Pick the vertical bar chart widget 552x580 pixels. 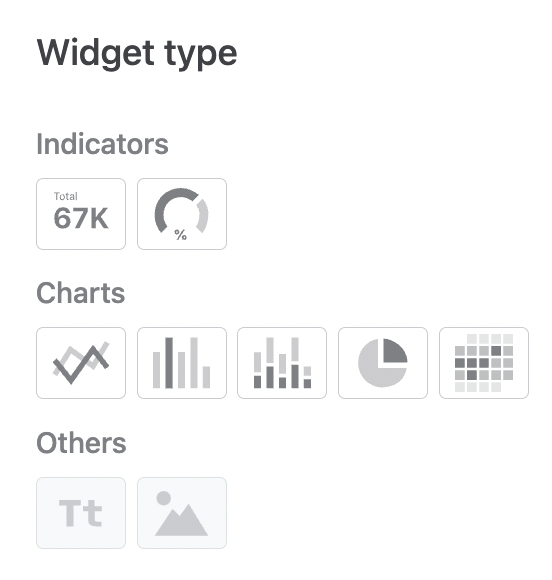pos(182,363)
